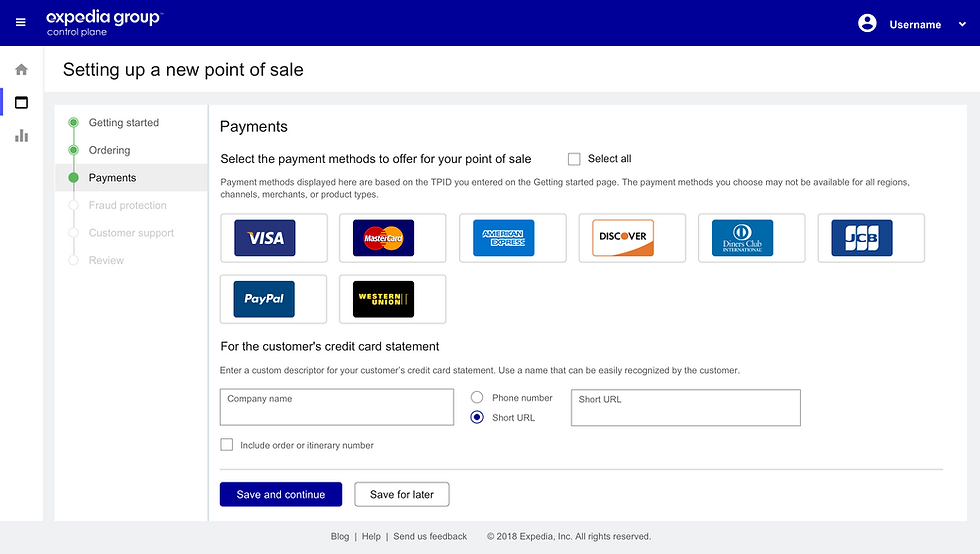Click the green Ordering step indicator dot
The width and height of the screenshot is (980, 554).
pyautogui.click(x=73, y=150)
